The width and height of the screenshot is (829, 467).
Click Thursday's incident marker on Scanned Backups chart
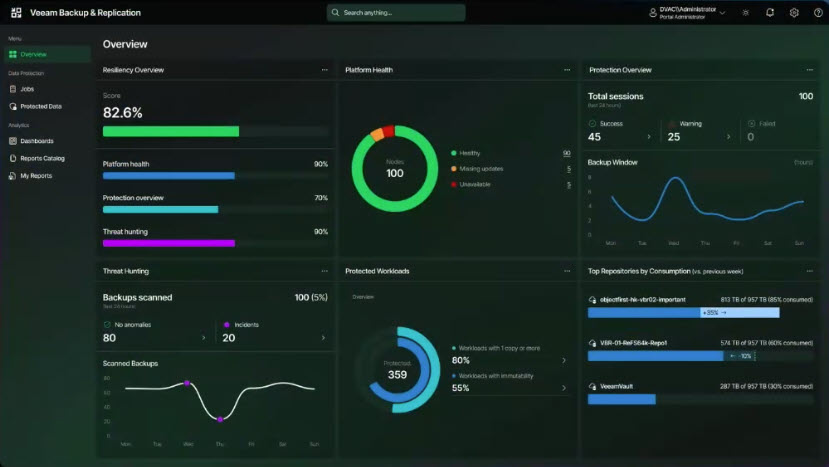pyautogui.click(x=220, y=419)
